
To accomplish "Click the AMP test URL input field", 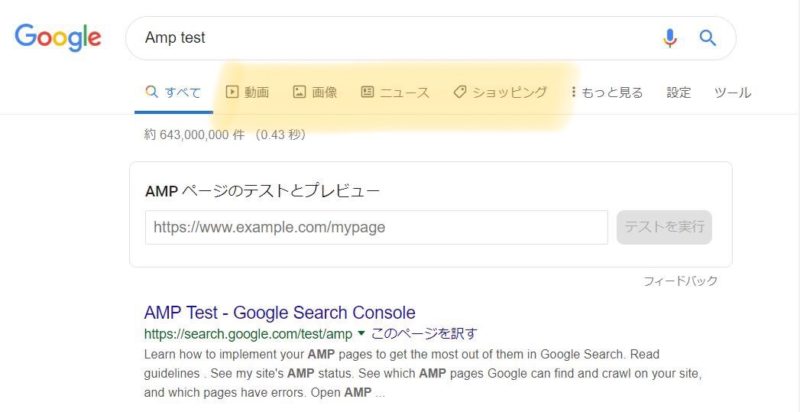I will [x=377, y=227].
